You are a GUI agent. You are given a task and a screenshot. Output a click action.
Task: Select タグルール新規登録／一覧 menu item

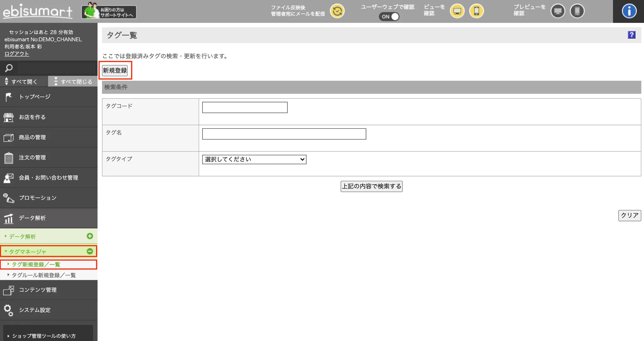(44, 275)
